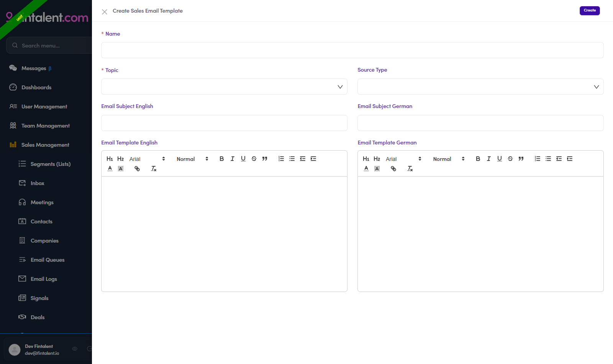Image resolution: width=613 pixels, height=364 pixels.
Task: Toggle bold in German template editor
Action: tap(478, 159)
